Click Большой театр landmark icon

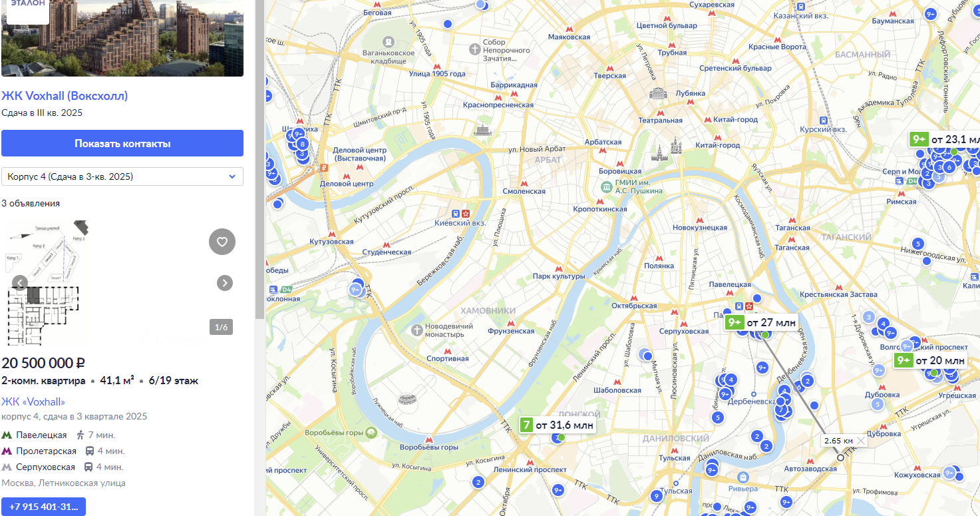click(659, 94)
